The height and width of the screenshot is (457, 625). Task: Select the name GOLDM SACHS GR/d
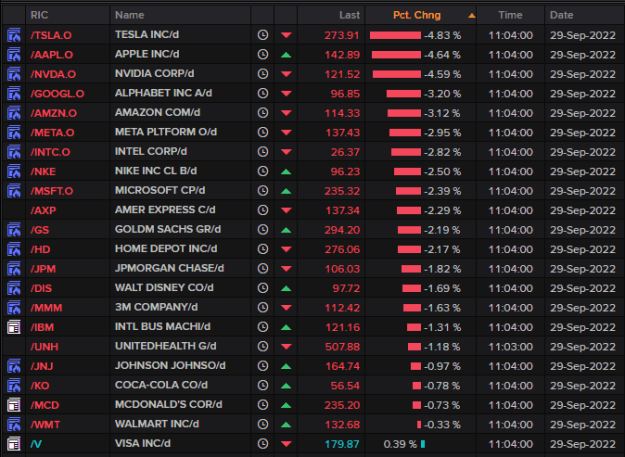[x=168, y=229]
